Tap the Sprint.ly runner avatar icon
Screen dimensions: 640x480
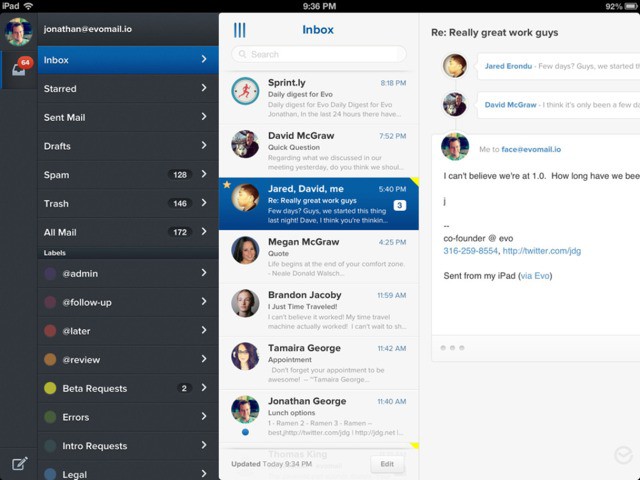click(x=245, y=91)
